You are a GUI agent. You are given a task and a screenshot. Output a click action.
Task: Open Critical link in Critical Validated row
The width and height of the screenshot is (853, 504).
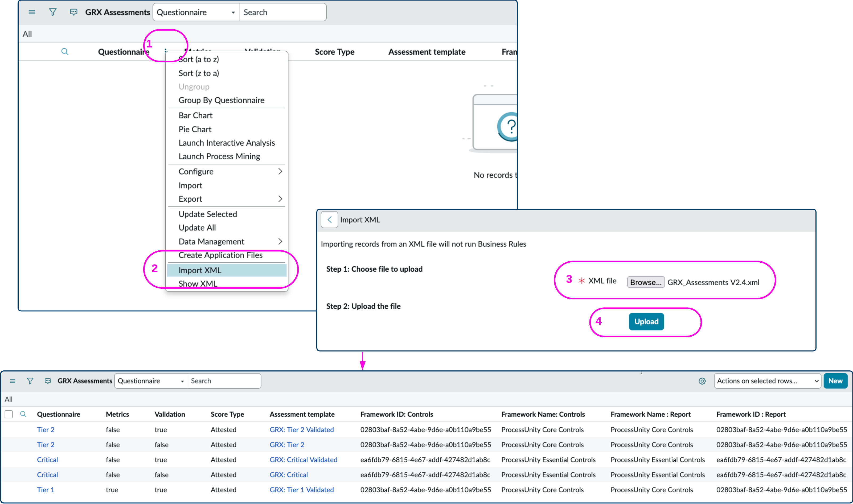[x=47, y=460]
